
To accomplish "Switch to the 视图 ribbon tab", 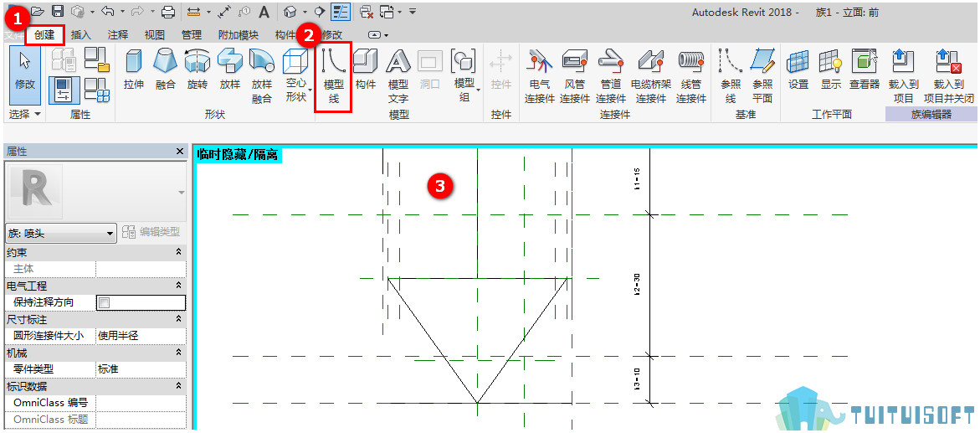I will [x=154, y=35].
